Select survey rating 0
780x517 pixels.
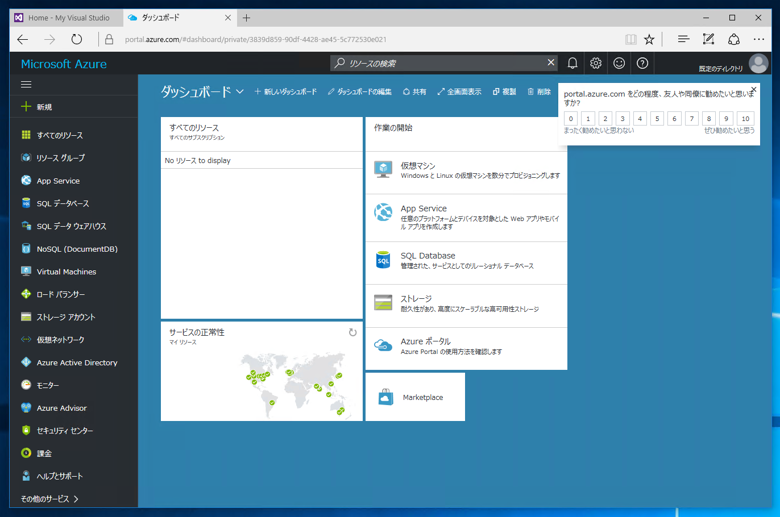tap(571, 118)
